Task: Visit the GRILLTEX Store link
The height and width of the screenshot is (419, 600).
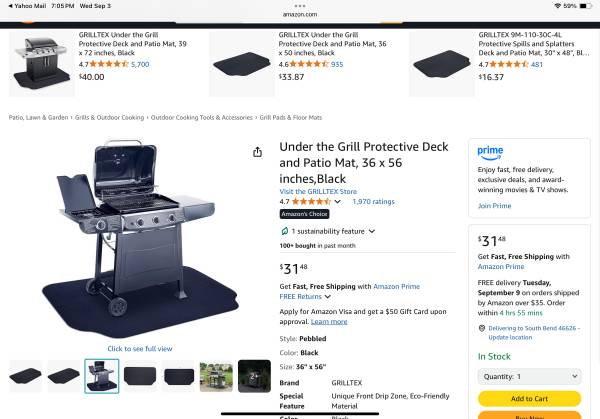Action: [318, 191]
